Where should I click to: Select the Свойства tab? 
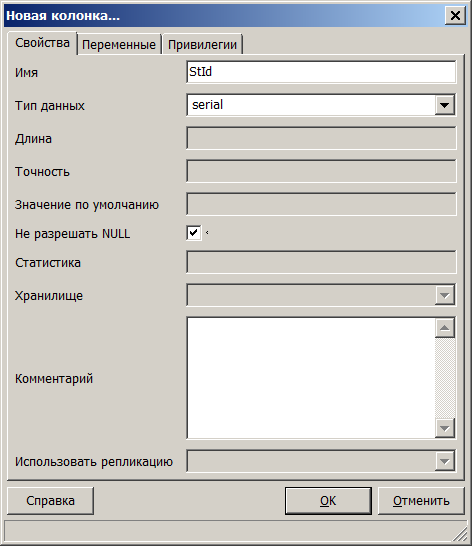coord(42,43)
